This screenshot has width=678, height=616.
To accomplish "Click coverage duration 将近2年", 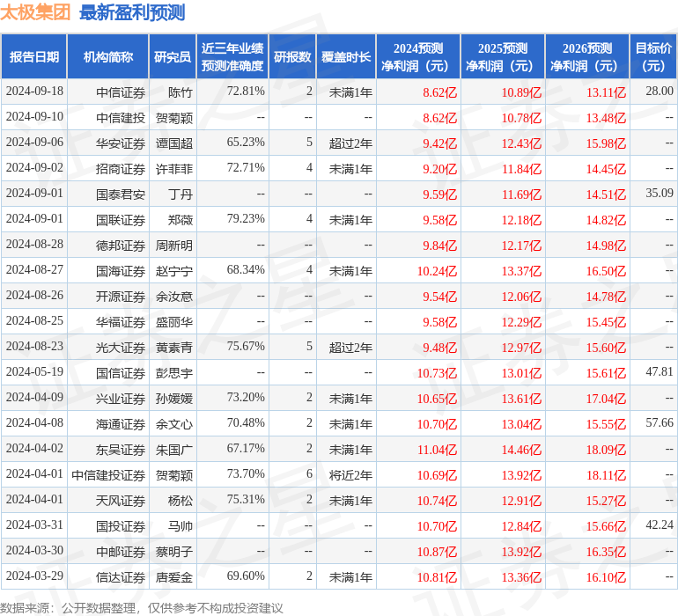I will (350, 475).
